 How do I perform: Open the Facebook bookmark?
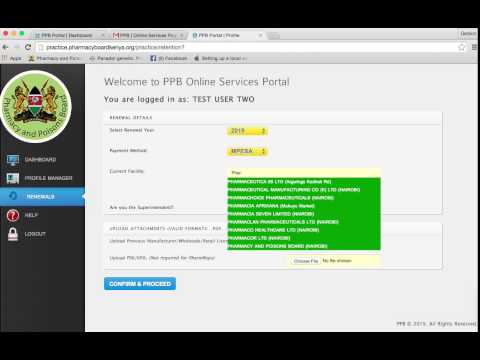(x=169, y=58)
